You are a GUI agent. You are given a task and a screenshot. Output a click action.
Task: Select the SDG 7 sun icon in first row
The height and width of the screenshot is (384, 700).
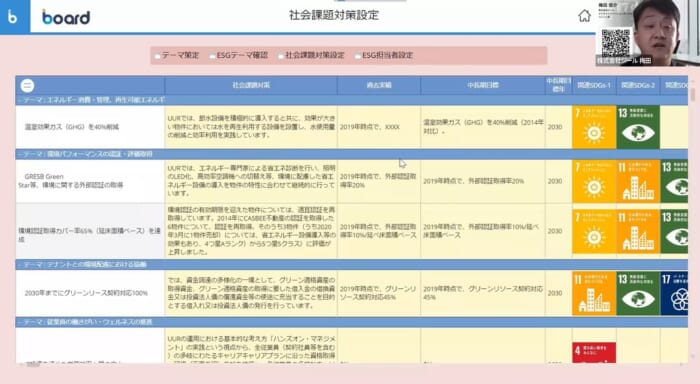(594, 127)
